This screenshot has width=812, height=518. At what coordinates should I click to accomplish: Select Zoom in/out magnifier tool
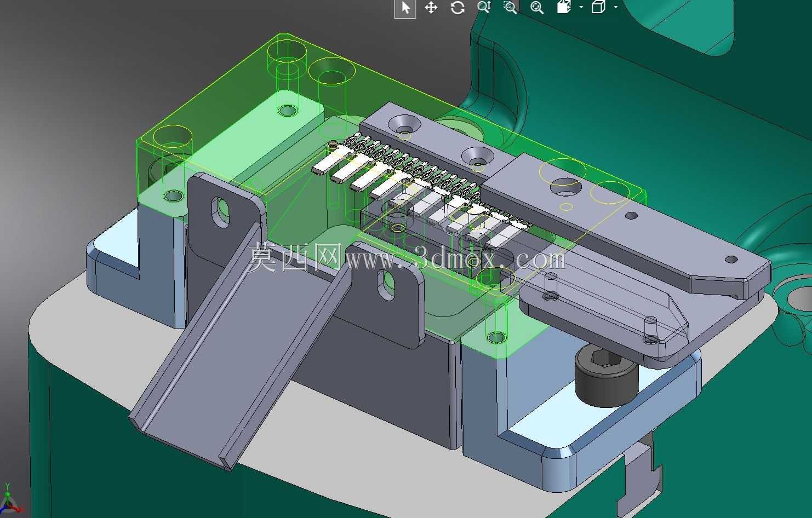point(484,7)
